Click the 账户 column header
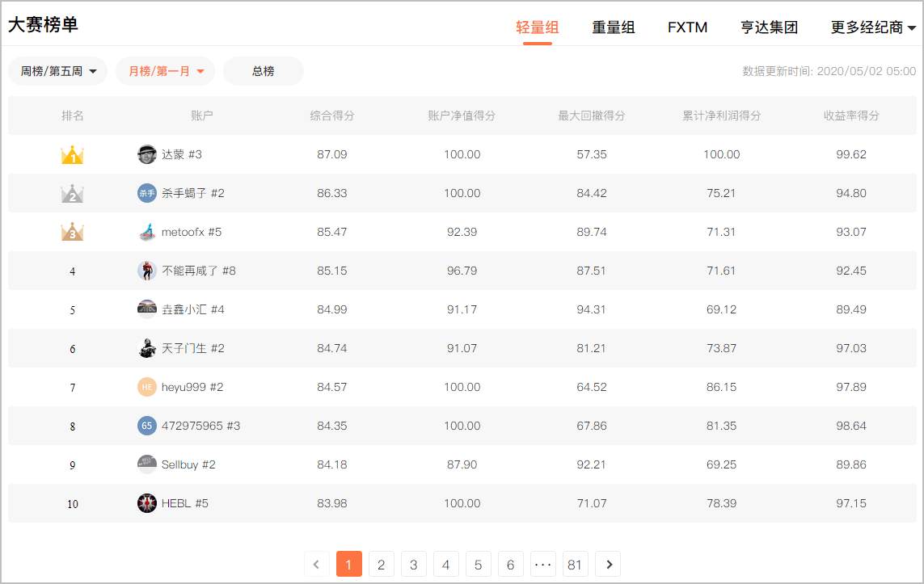Image resolution: width=924 pixels, height=584 pixels. [x=202, y=116]
